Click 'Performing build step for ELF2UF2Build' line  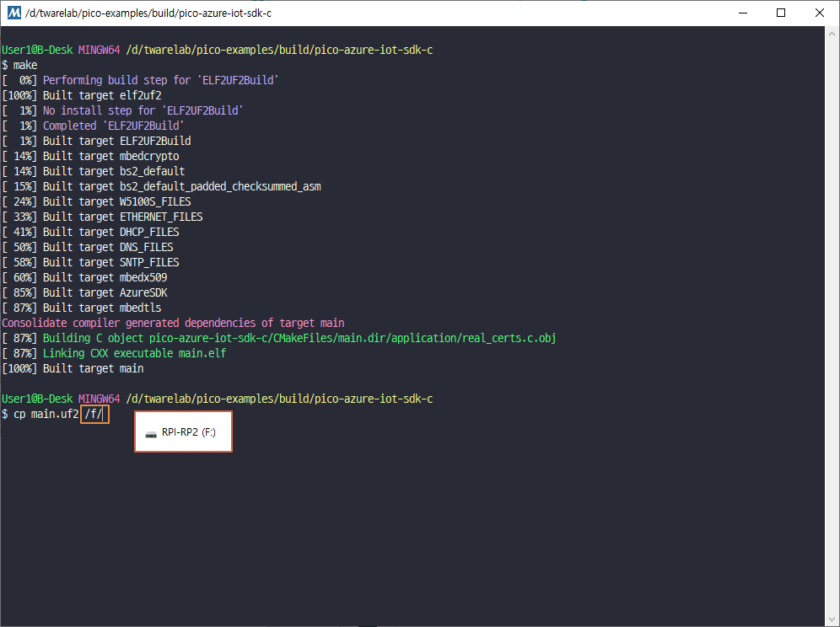pyautogui.click(x=140, y=80)
